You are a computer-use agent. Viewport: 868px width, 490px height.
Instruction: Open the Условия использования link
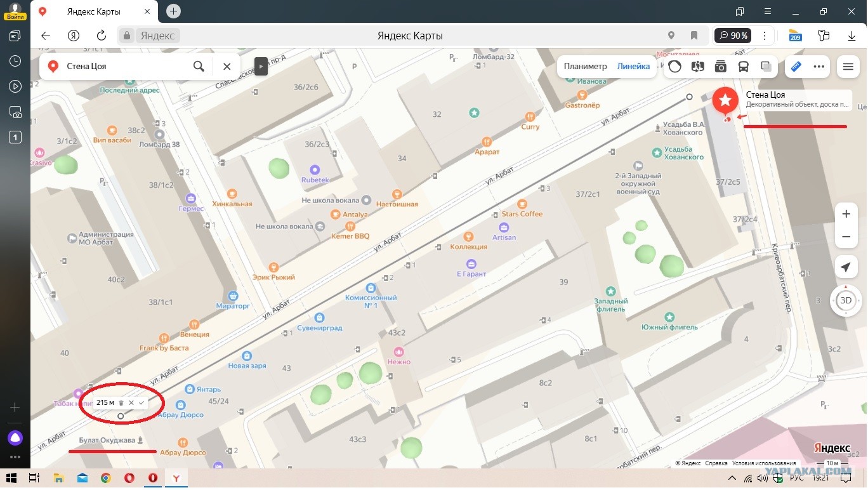(764, 463)
